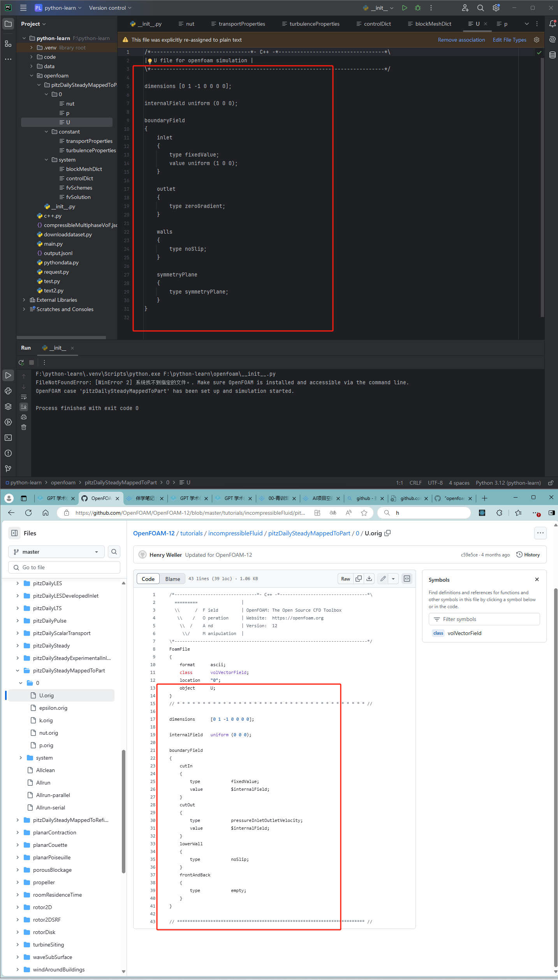Click the Stop button in Run panel
Screen dimensions: 558x980
point(32,362)
